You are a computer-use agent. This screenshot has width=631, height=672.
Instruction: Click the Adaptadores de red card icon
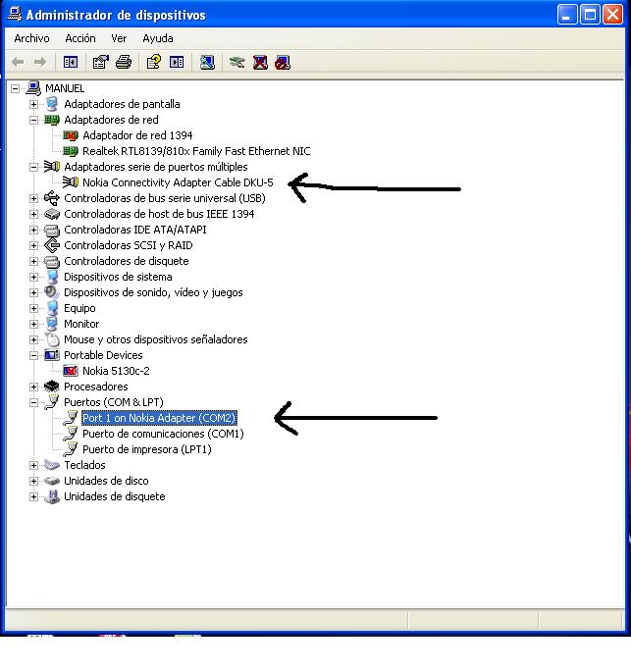point(52,120)
